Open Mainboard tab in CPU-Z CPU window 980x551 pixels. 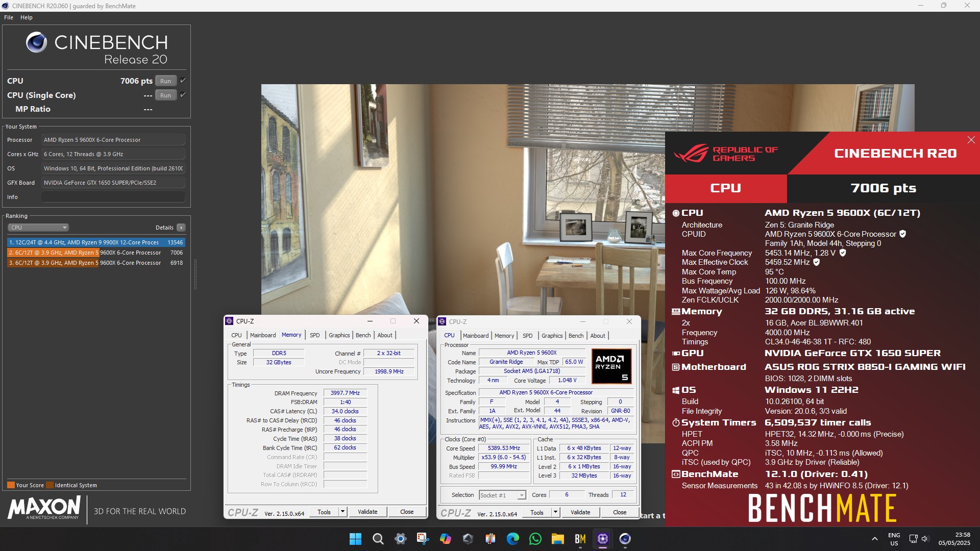point(476,336)
